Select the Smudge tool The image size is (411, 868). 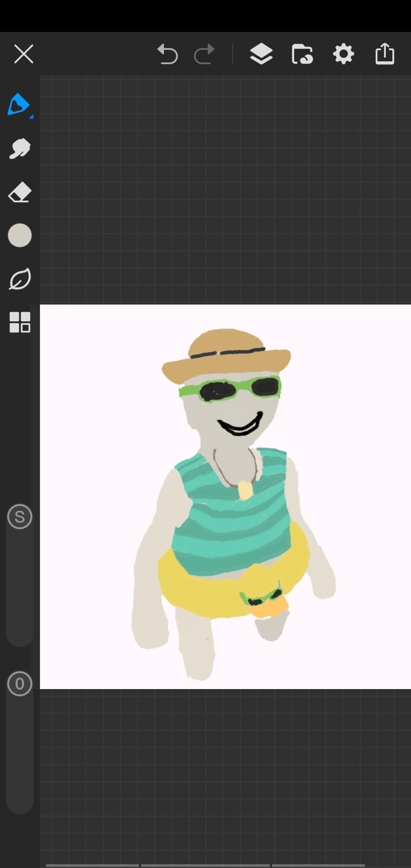(x=19, y=148)
